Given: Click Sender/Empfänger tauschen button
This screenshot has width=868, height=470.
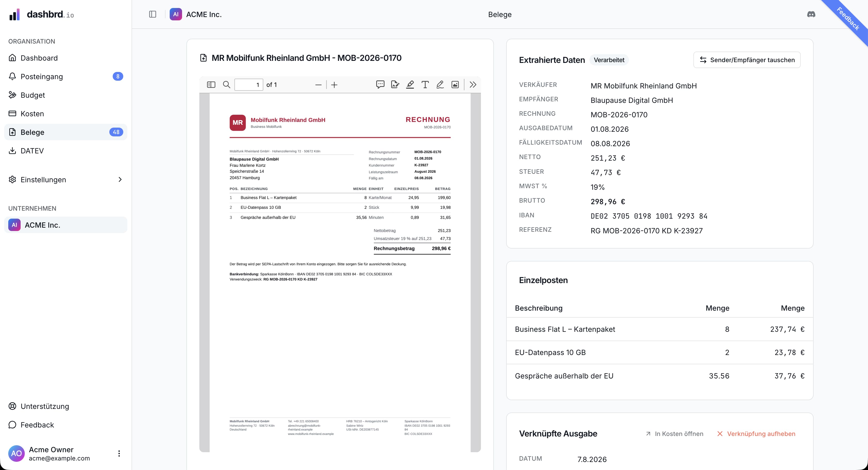Looking at the screenshot, I should coord(747,60).
